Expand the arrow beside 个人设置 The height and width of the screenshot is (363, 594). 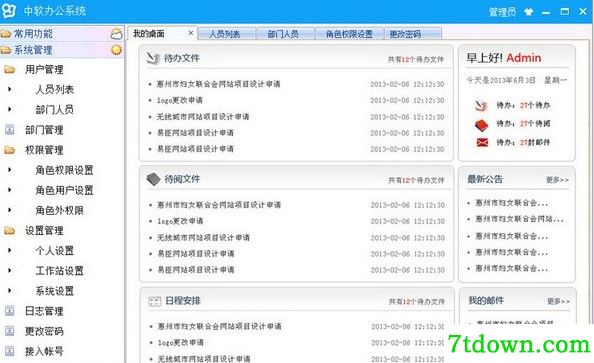tap(9, 250)
